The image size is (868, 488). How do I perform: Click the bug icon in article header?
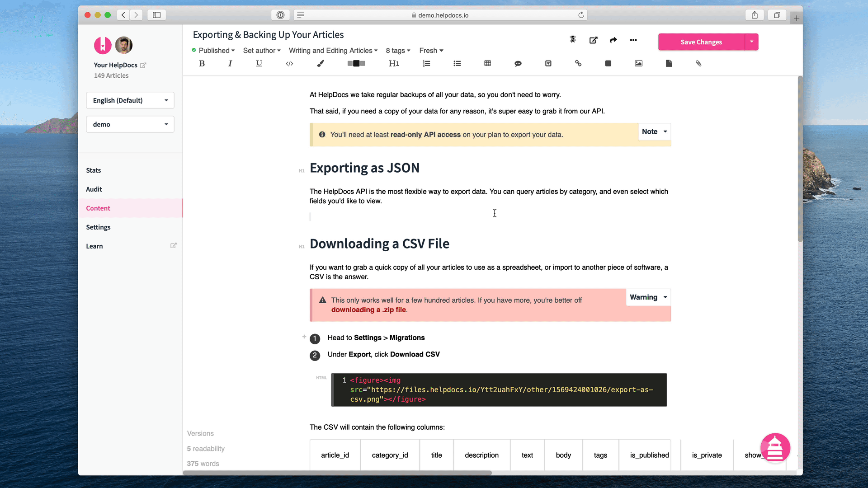[573, 40]
